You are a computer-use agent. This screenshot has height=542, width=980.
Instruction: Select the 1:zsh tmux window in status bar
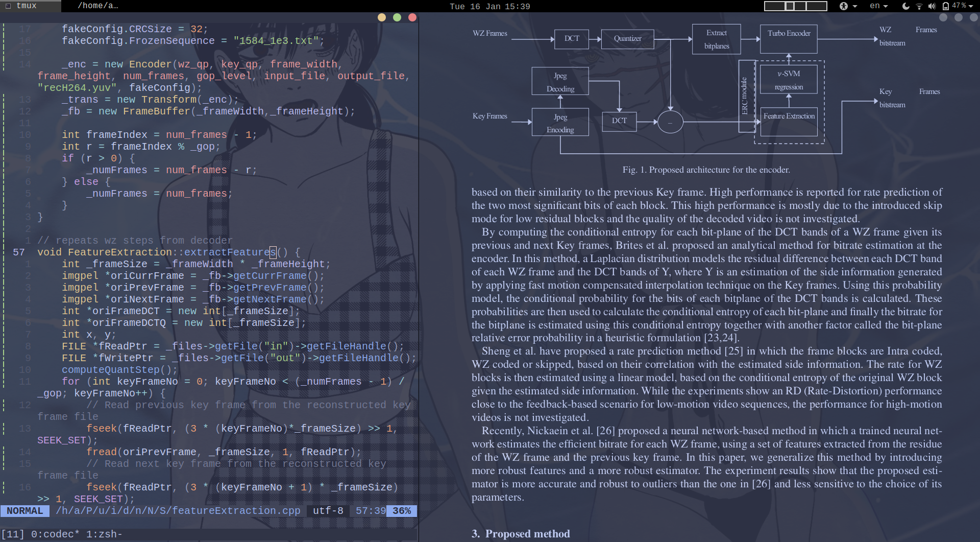(x=104, y=534)
